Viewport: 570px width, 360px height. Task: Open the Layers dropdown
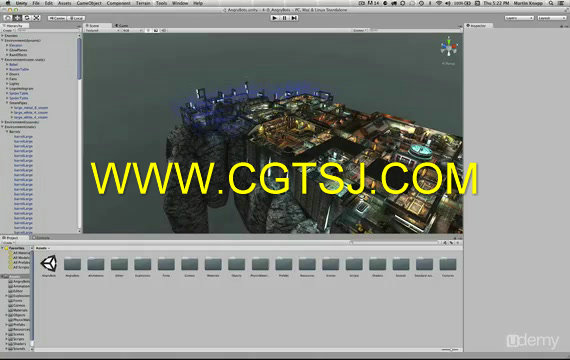tap(519, 18)
